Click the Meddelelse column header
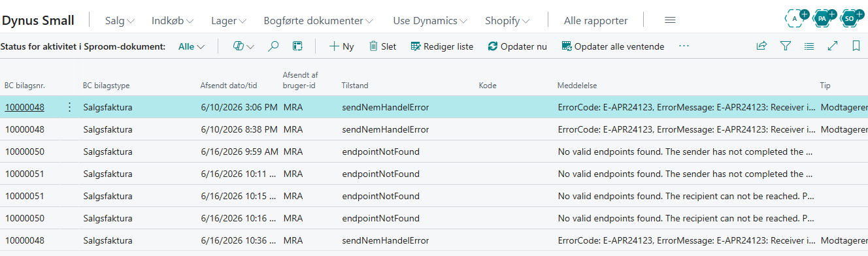This screenshot has height=256, width=868. coord(577,86)
